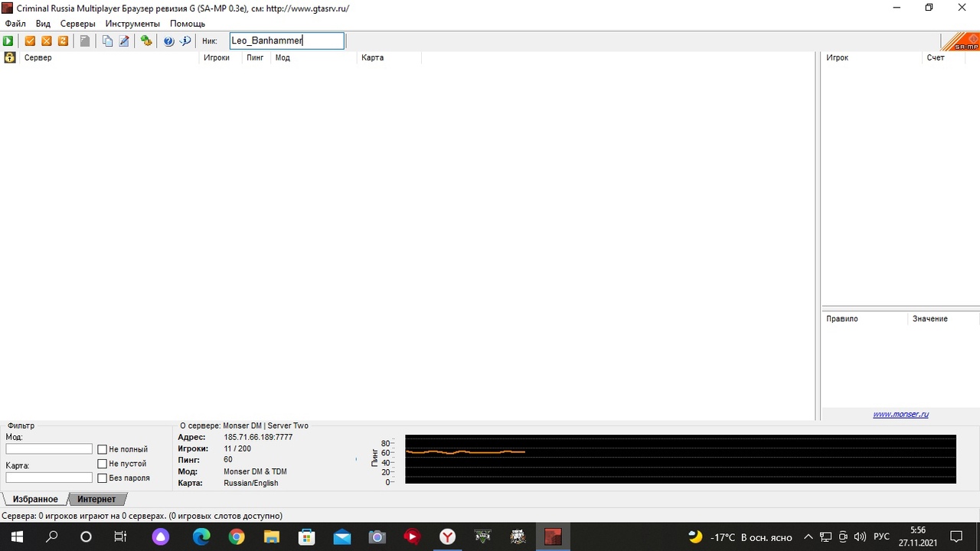Click the active SA-MP browser taskbar icon
This screenshot has height=551, width=980.
pyautogui.click(x=554, y=536)
